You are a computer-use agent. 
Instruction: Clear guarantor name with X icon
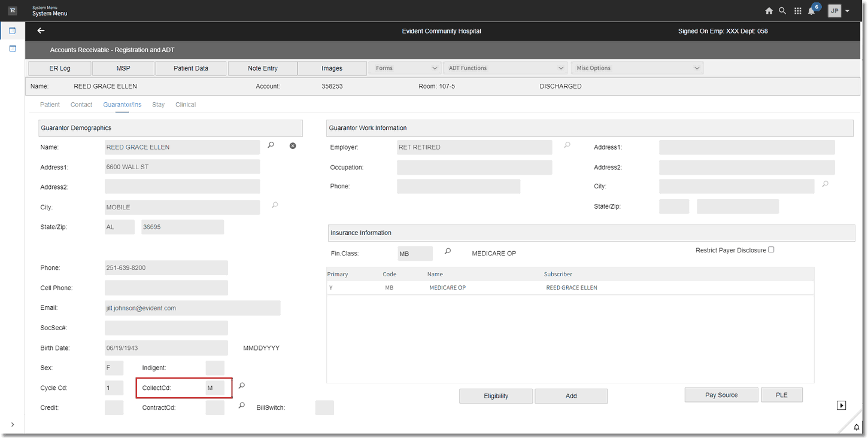pyautogui.click(x=293, y=145)
